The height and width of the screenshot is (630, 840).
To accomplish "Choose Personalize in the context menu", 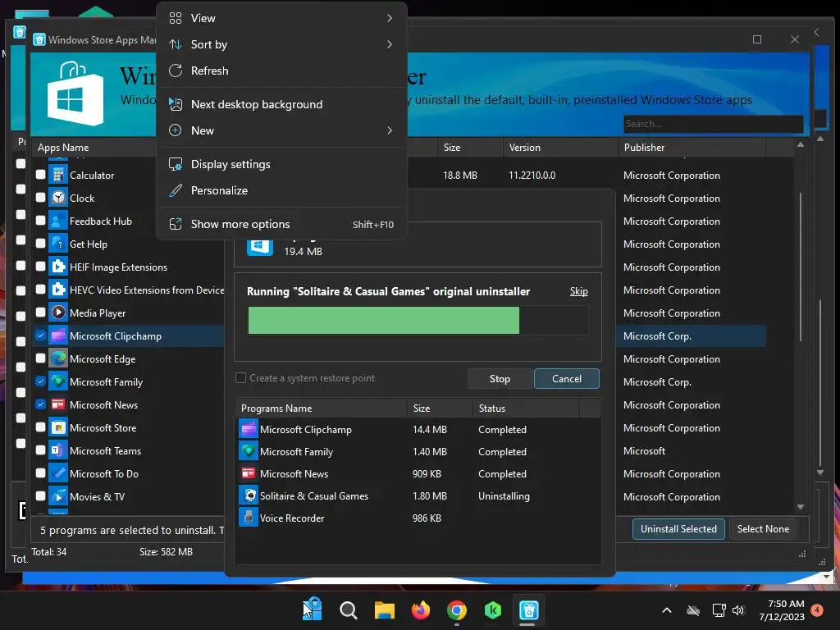I will point(282,190).
